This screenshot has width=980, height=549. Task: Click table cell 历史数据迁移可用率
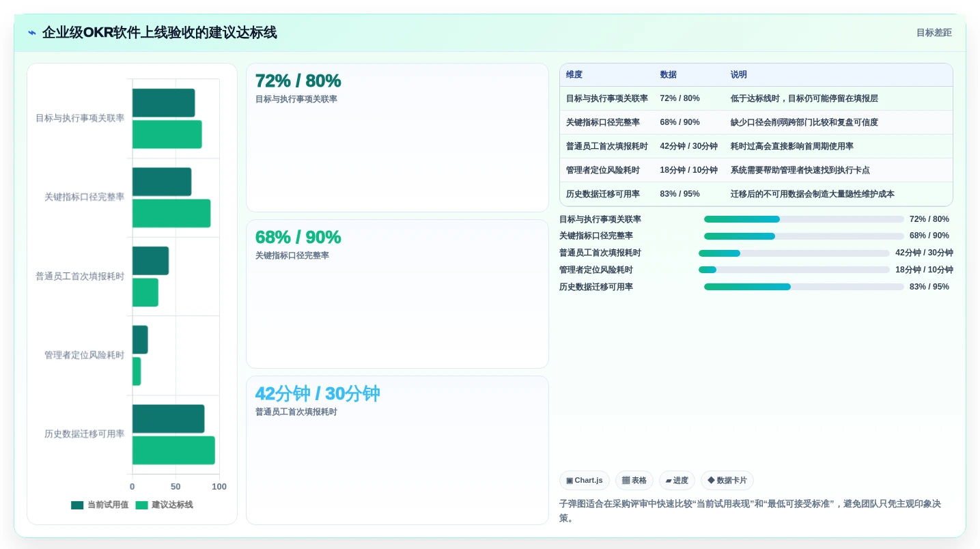tap(603, 194)
